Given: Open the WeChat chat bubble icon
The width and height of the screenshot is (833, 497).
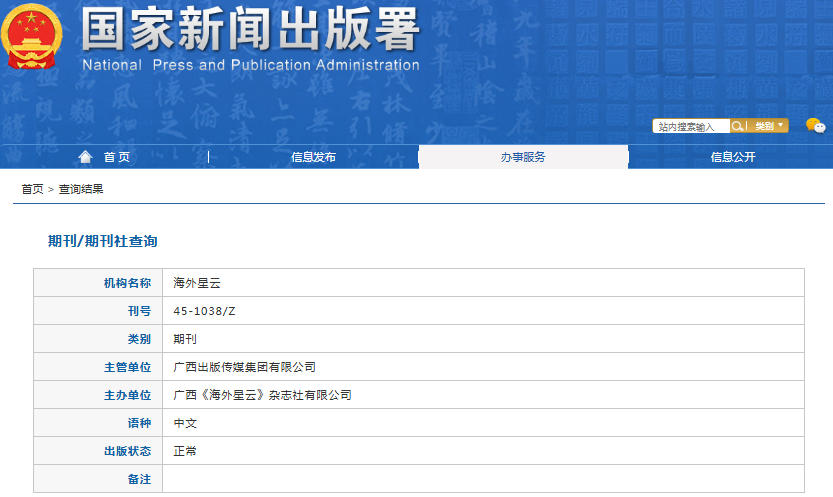Looking at the screenshot, I should [815, 126].
